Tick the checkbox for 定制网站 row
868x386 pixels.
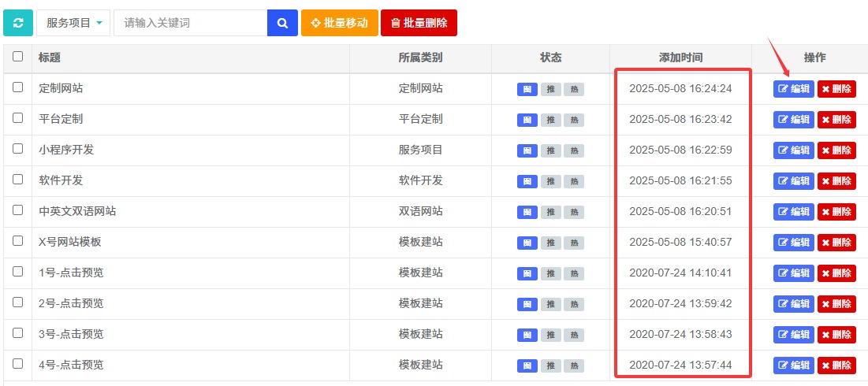pyautogui.click(x=18, y=87)
